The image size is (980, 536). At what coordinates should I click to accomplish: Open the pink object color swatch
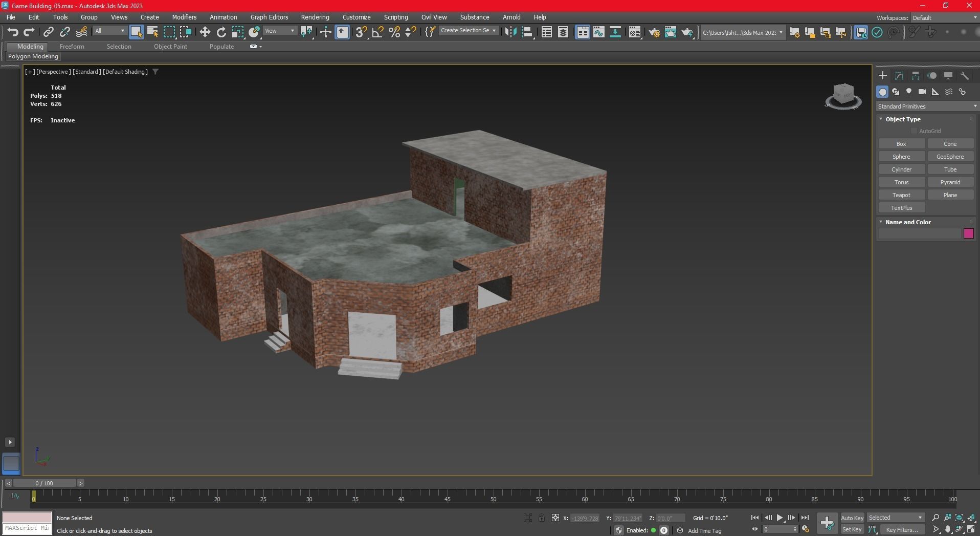coord(969,234)
